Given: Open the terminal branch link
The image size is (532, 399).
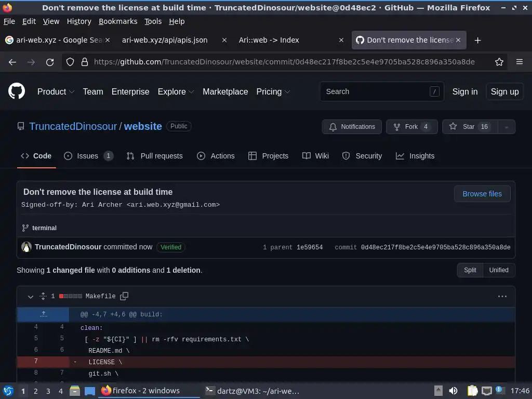Looking at the screenshot, I should [44, 228].
